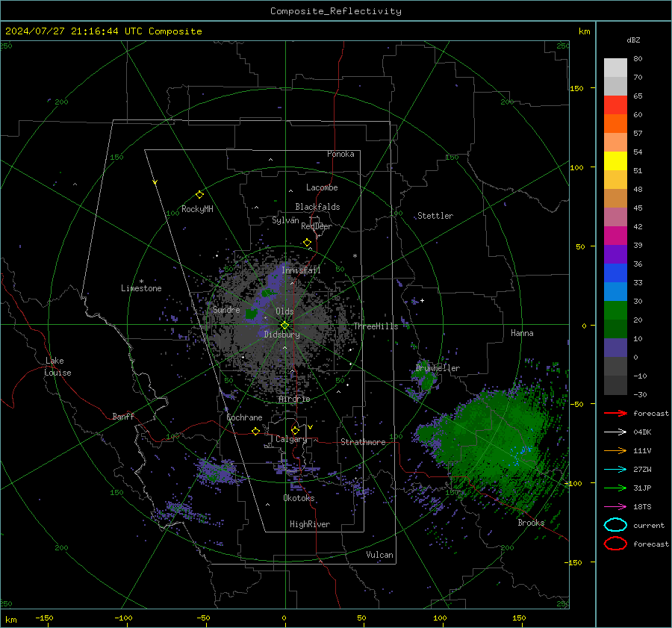This screenshot has height=628, width=672.
Task: Click the yellow diamond marker below Cochrane
Action: tap(255, 431)
